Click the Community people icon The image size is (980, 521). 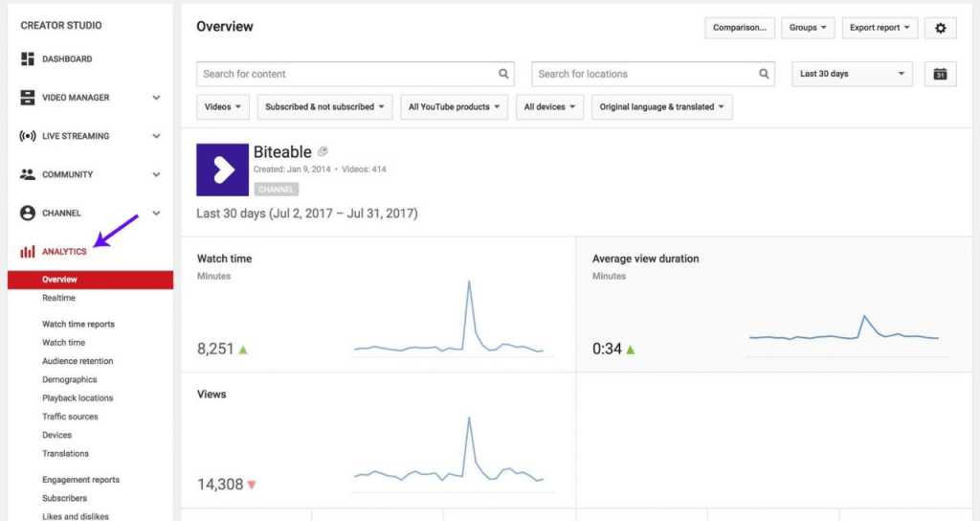pos(28,175)
